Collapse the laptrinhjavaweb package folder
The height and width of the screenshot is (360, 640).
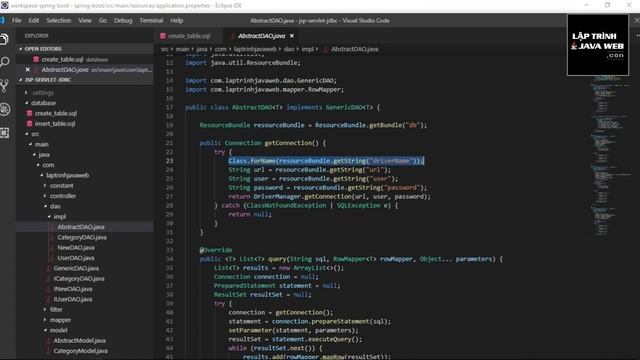point(42,176)
